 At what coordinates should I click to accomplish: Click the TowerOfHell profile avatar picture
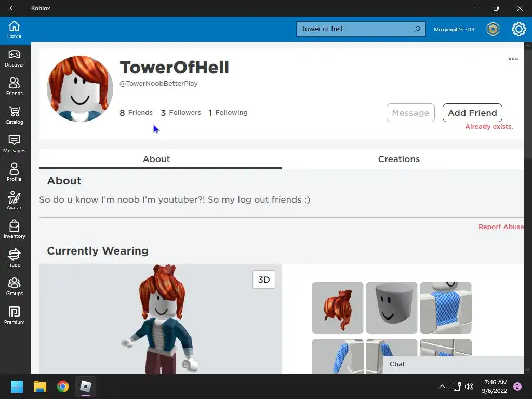click(80, 89)
